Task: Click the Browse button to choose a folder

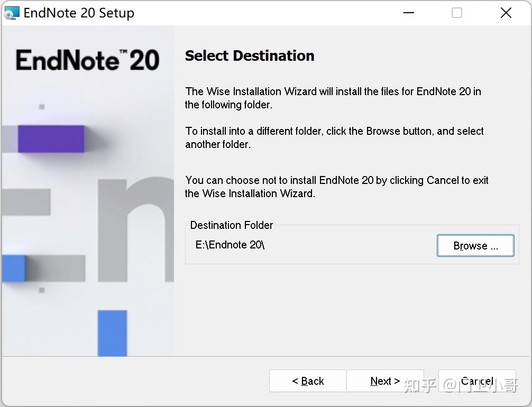Action: [474, 245]
